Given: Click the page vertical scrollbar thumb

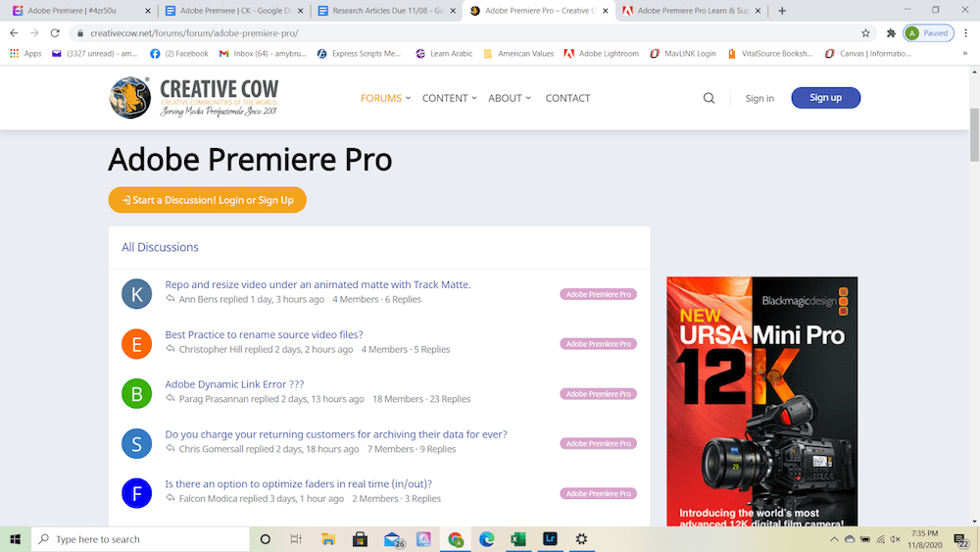Looking at the screenshot, I should coord(974,134).
